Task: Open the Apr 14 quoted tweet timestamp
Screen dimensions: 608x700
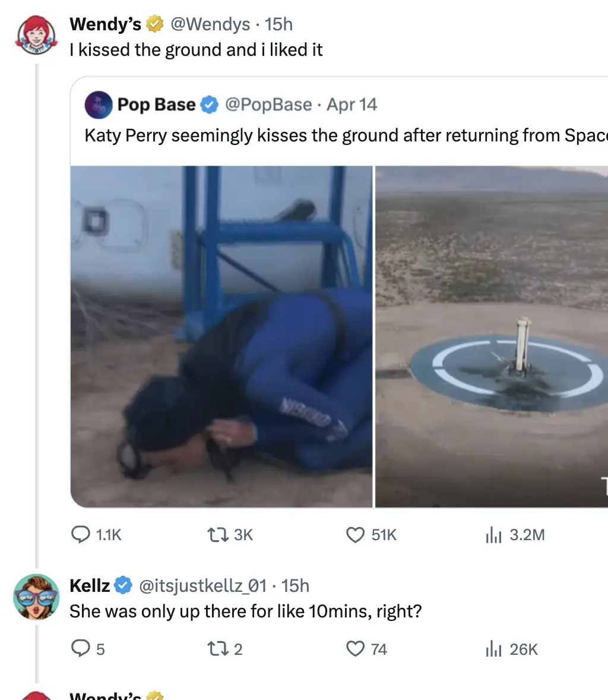Action: point(352,105)
